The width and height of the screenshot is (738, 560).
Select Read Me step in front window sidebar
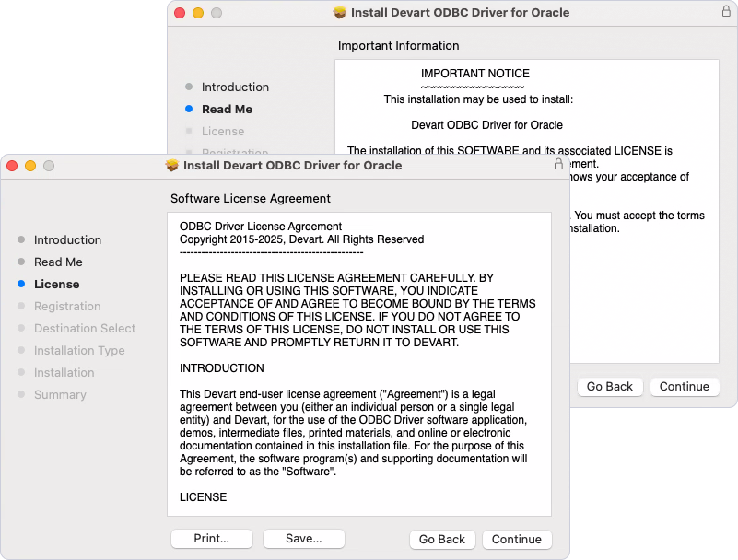[58, 262]
